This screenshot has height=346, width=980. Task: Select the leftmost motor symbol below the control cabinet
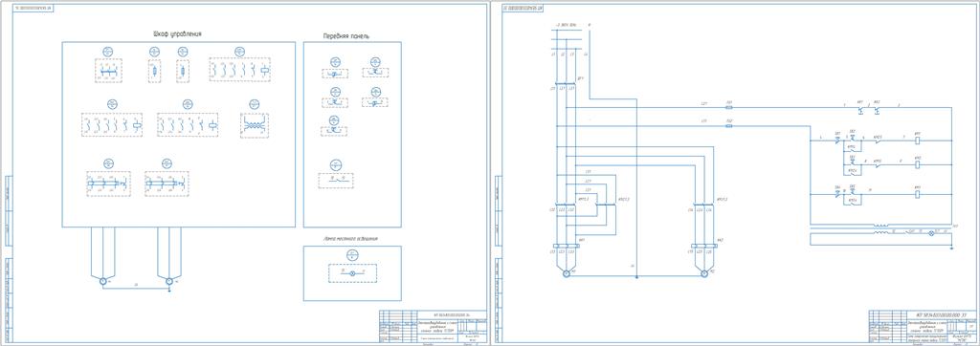point(103,282)
